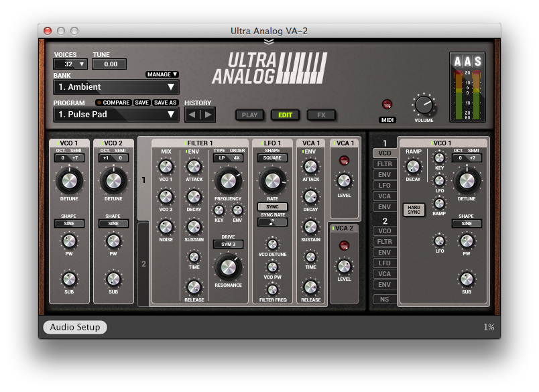The height and width of the screenshot is (392, 539).
Task: Open filter TYPE selector showing LP 4X
Action: pyautogui.click(x=228, y=158)
